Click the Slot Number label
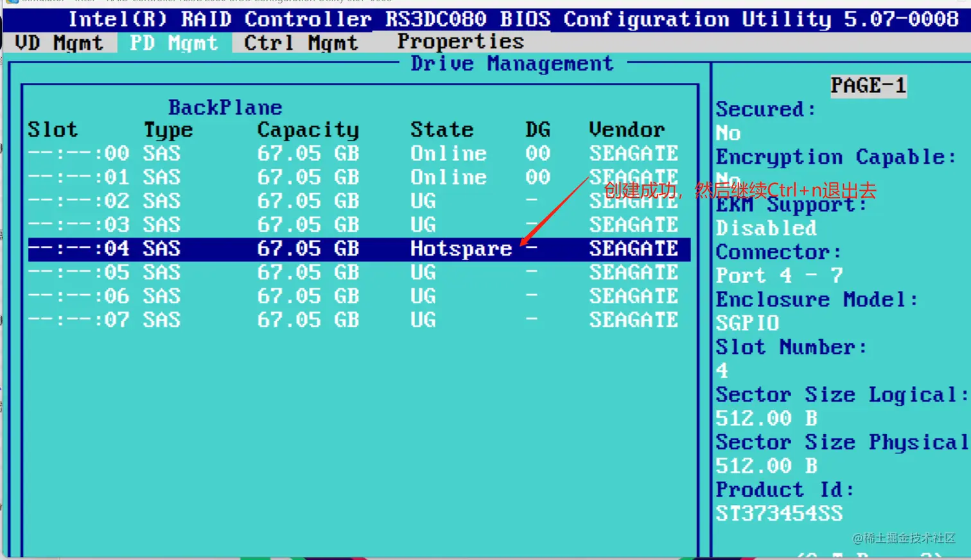The width and height of the screenshot is (971, 560). coord(791,347)
